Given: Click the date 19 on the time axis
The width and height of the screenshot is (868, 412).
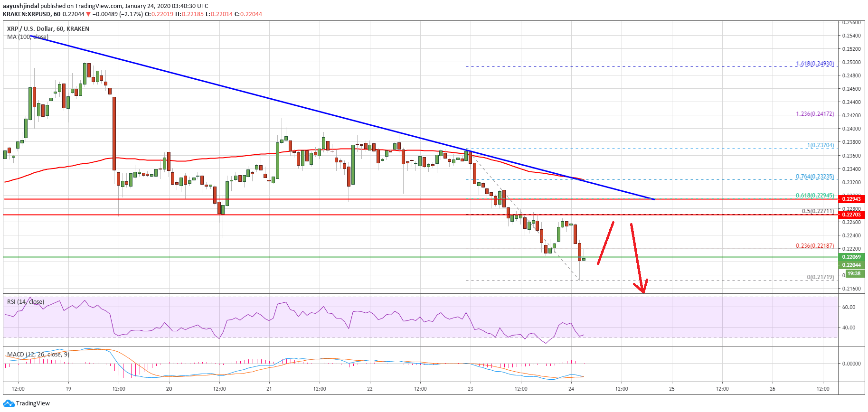Looking at the screenshot, I should click(x=68, y=389).
